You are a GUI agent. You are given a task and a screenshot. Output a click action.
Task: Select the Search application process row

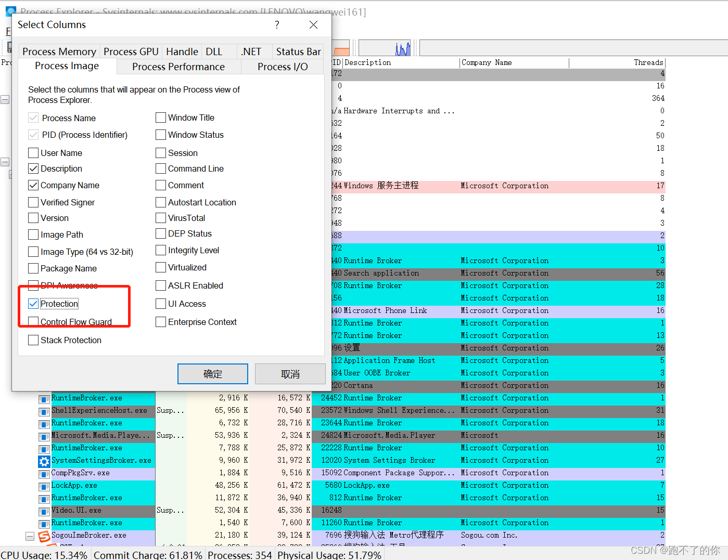pyautogui.click(x=498, y=273)
